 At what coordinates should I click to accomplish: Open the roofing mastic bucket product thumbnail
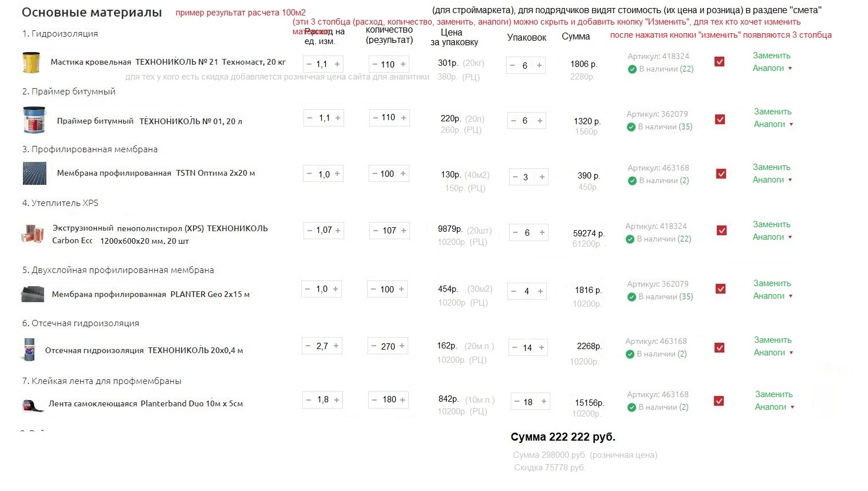(31, 62)
